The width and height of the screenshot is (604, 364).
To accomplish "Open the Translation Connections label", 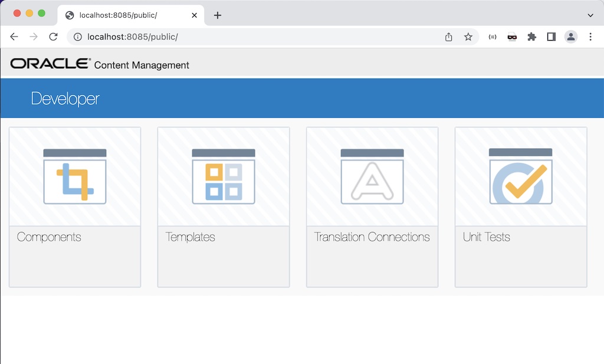I will pos(372,237).
